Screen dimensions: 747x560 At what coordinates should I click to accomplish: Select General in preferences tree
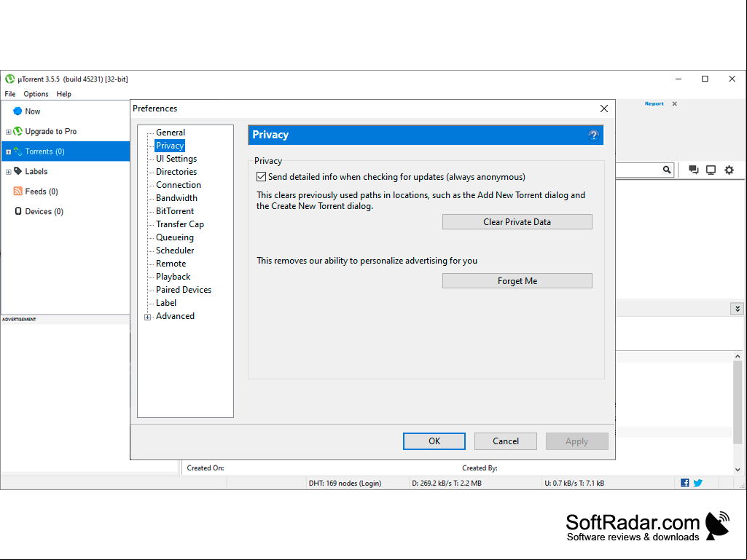pyautogui.click(x=171, y=133)
